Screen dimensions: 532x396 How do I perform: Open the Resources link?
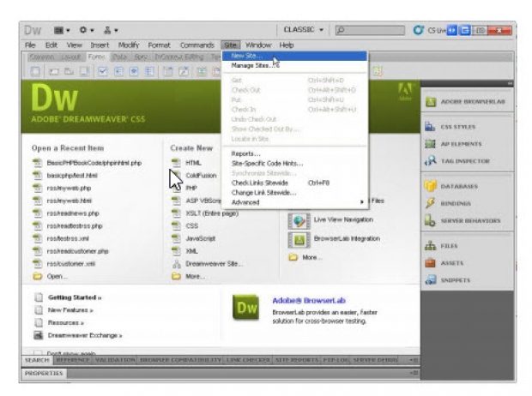coord(66,323)
